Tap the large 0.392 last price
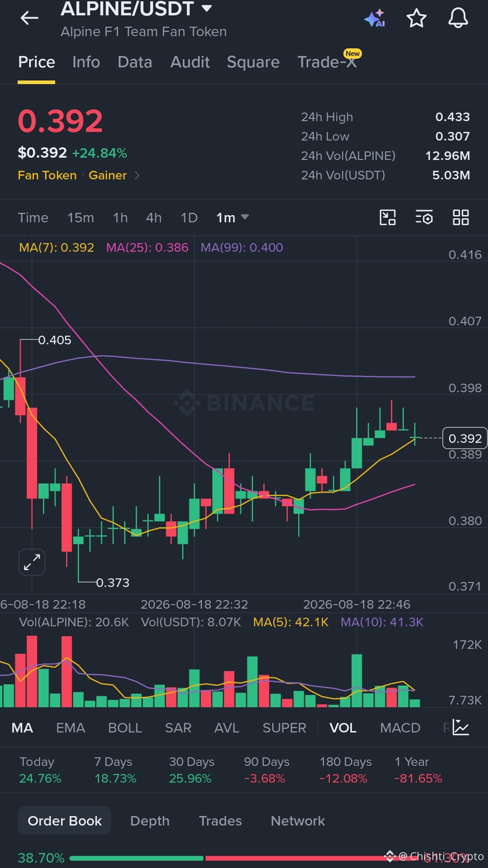Image resolution: width=488 pixels, height=868 pixels. (61, 121)
